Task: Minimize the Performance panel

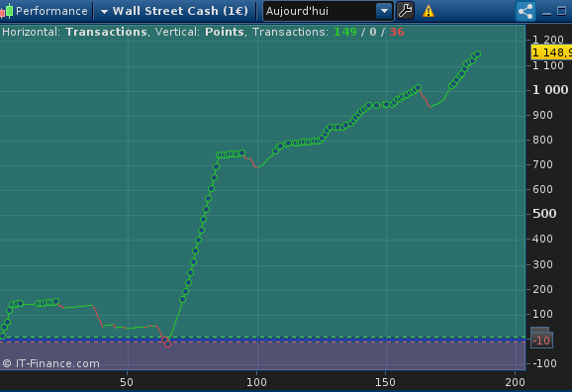Action: pos(546,13)
